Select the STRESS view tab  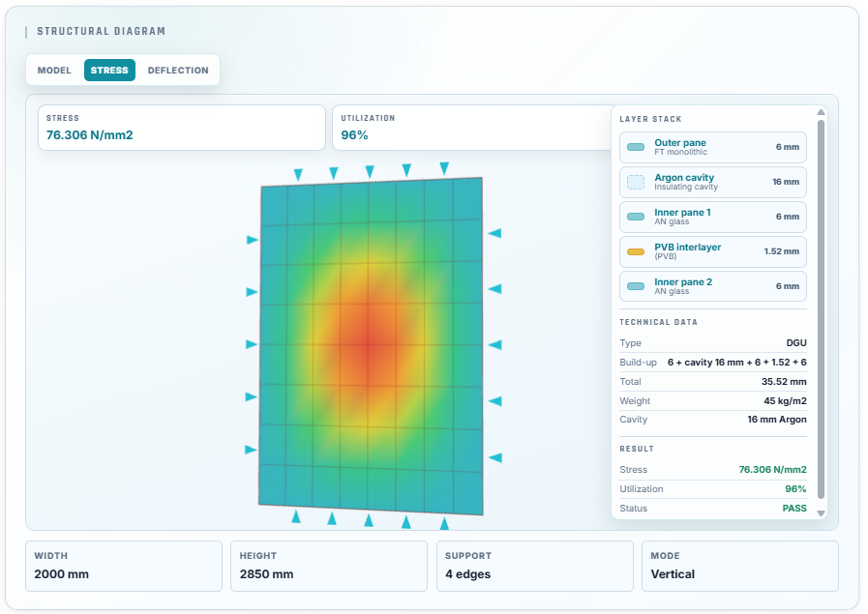pyautogui.click(x=109, y=71)
